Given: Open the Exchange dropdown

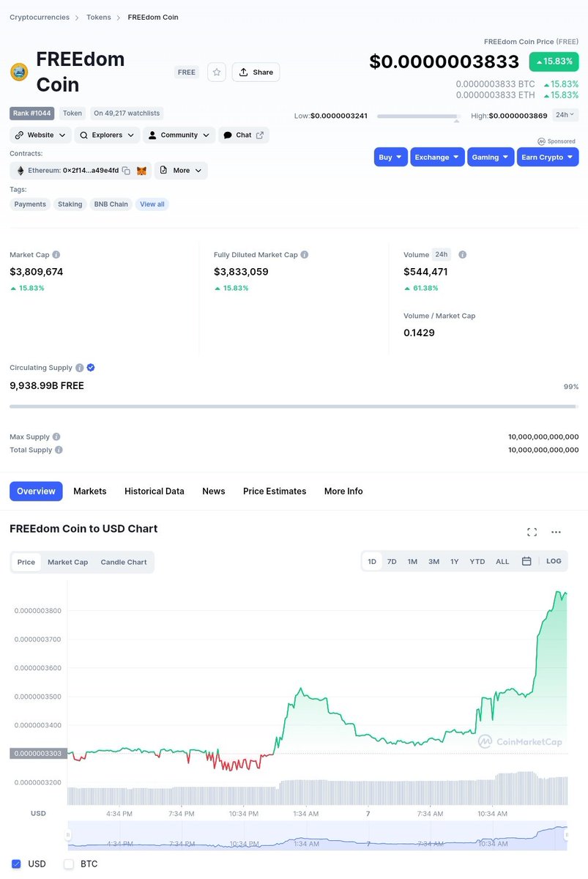Looking at the screenshot, I should [437, 157].
